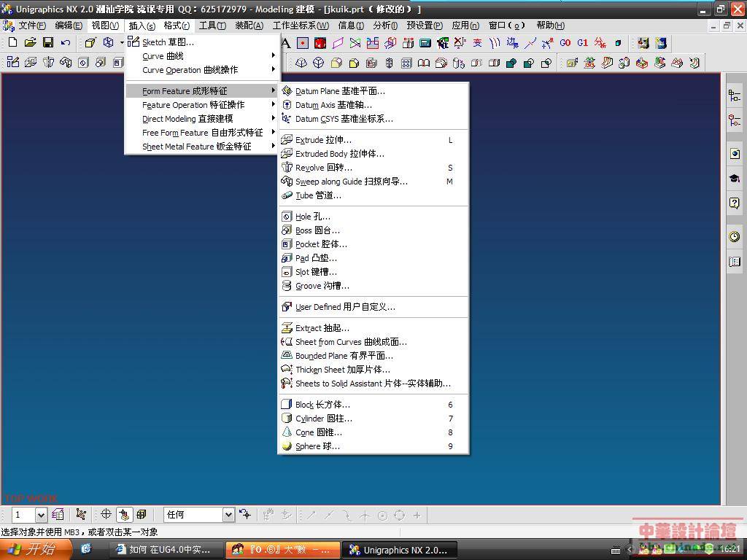Select Groove 沟槽 menu entry
747x560 pixels.
373,286
